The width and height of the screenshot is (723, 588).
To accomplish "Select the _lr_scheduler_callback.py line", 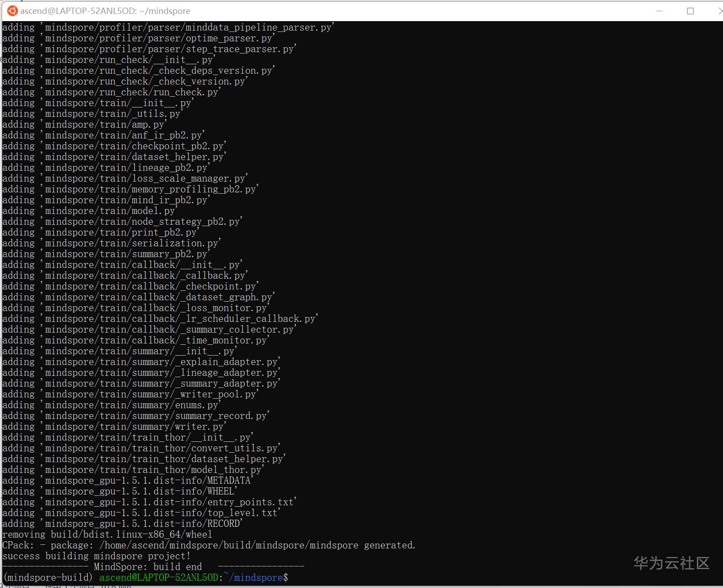I will (x=160, y=319).
